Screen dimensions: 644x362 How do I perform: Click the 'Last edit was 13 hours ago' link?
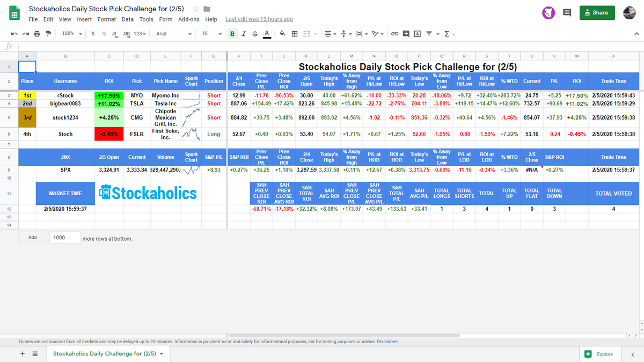(x=259, y=19)
